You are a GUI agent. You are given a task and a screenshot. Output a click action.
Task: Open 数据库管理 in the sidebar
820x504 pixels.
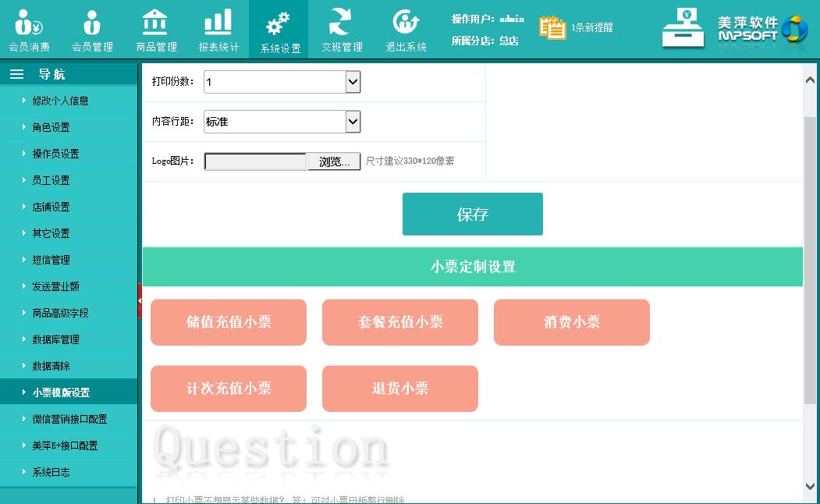click(x=55, y=339)
